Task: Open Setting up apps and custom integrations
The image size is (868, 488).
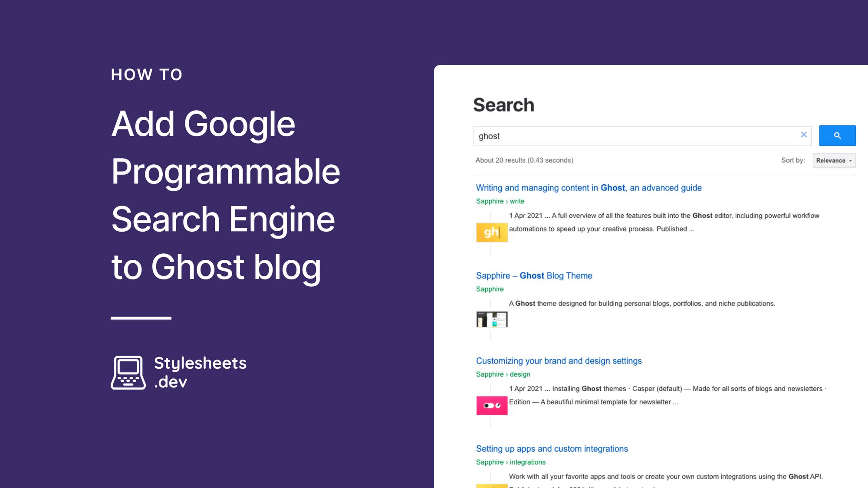Action: [x=552, y=449]
